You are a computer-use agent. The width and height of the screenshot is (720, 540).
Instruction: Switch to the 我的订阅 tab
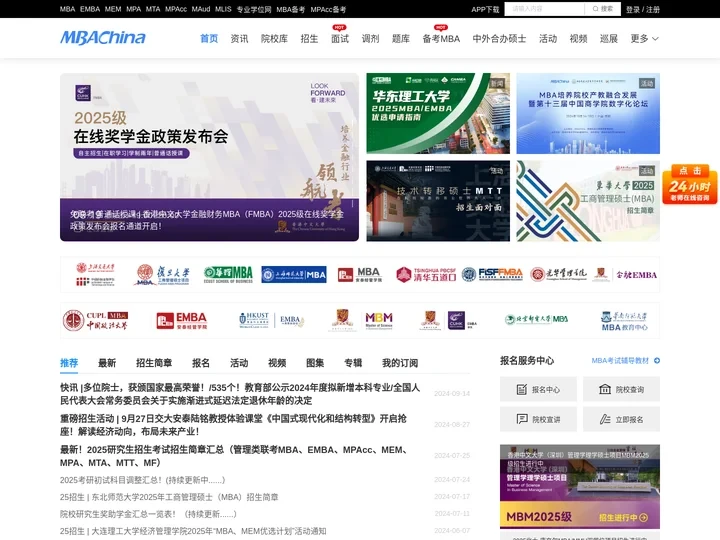pyautogui.click(x=400, y=363)
